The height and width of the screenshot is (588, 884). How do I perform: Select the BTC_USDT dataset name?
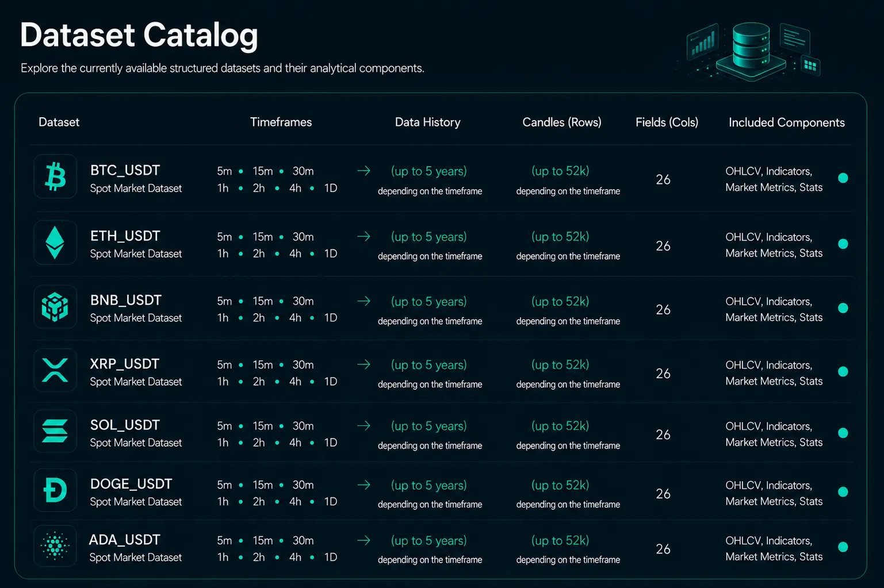[125, 170]
